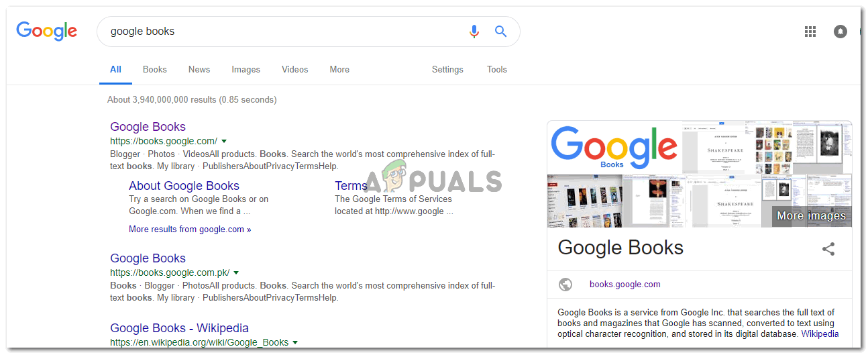Click the globe icon next to books.google.com
868x355 pixels.
point(565,285)
